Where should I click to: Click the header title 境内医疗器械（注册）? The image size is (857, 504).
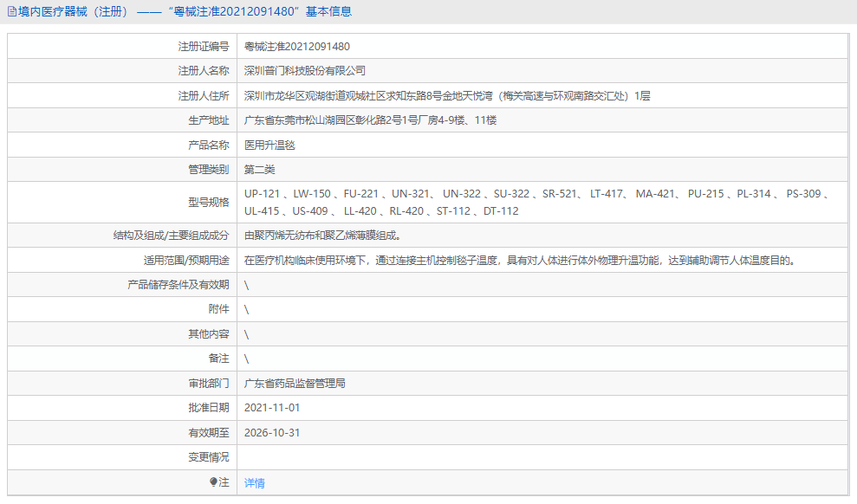tap(75, 11)
